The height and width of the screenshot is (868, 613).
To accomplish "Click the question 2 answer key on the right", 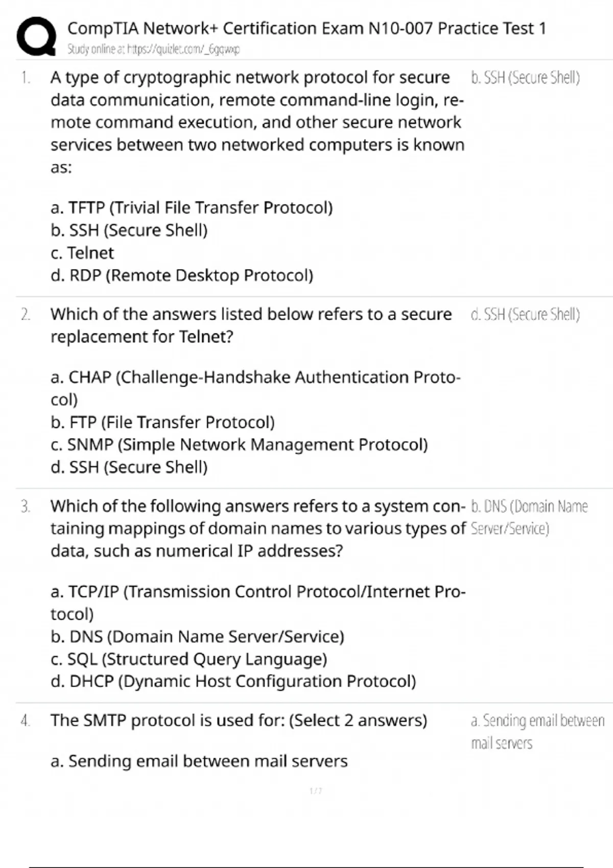I will [x=525, y=315].
